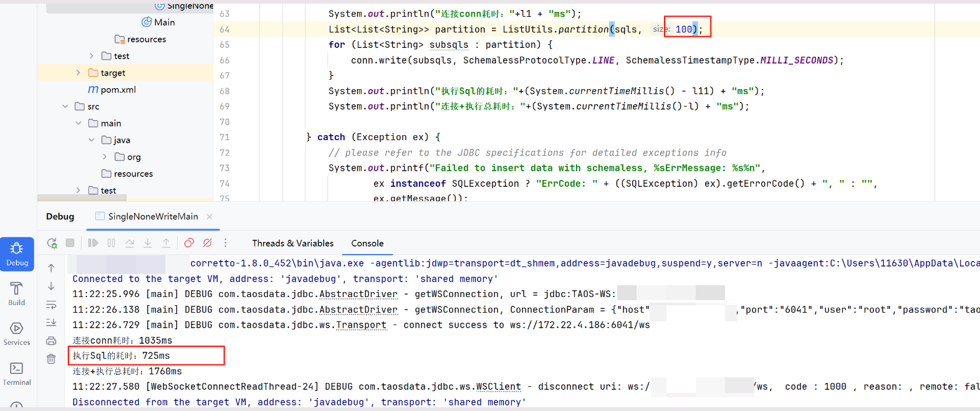Toggle scroll to end of console

click(51, 323)
